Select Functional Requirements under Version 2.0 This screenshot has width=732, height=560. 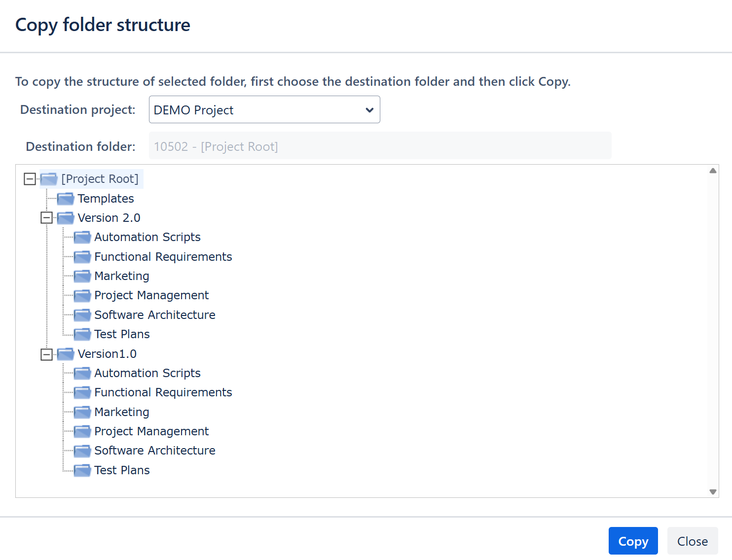point(163,257)
